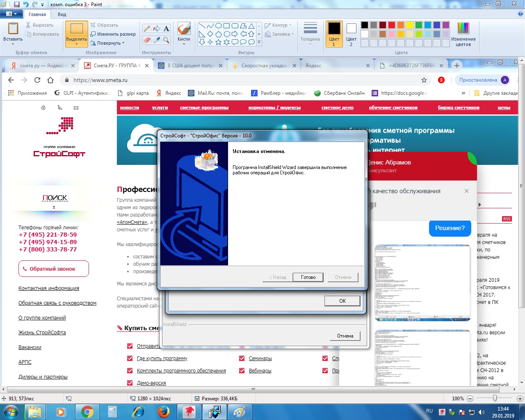Open the Вакансии link in sidebar

coord(30,347)
